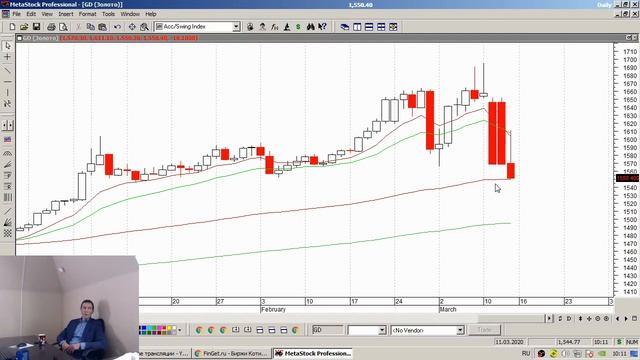640x360 pixels.
Task: Select the arrow pointer tool
Action: pos(7,46)
